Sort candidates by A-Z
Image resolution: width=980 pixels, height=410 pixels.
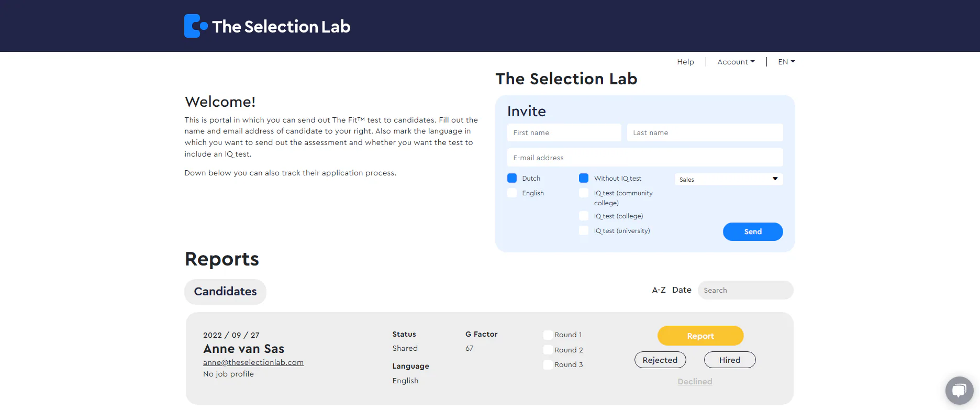tap(659, 290)
